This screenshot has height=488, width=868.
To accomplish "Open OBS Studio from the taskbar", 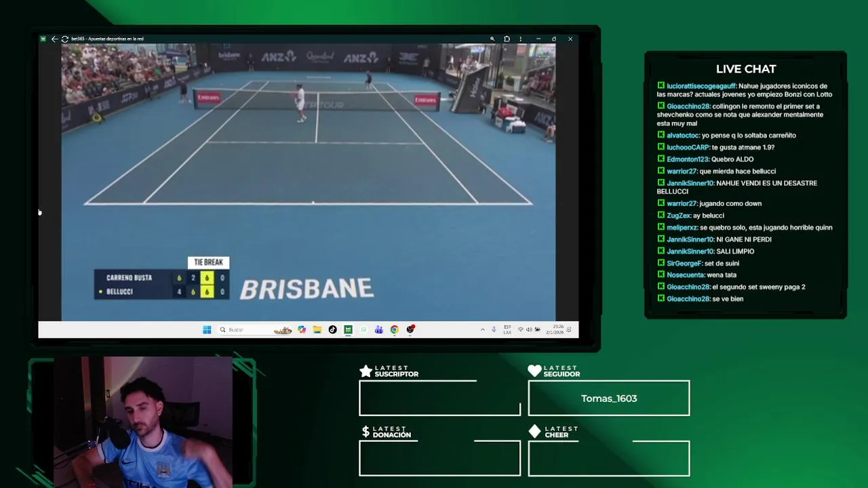I will pyautogui.click(x=410, y=329).
